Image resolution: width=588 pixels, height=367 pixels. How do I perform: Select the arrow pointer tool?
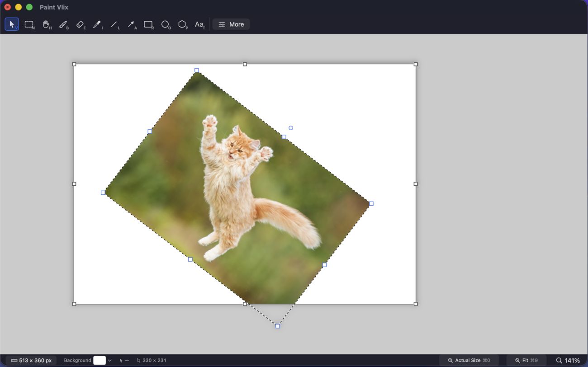(12, 24)
